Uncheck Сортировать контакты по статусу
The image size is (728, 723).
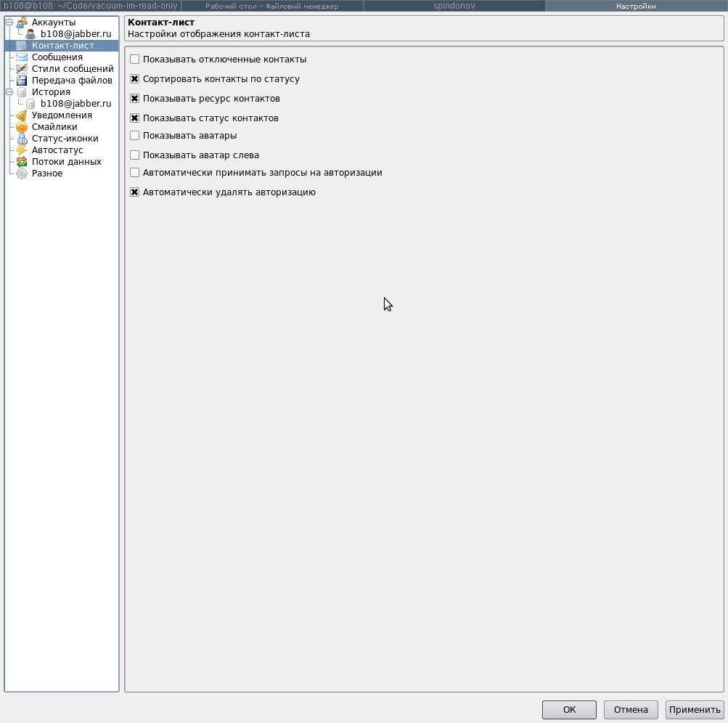coord(134,79)
